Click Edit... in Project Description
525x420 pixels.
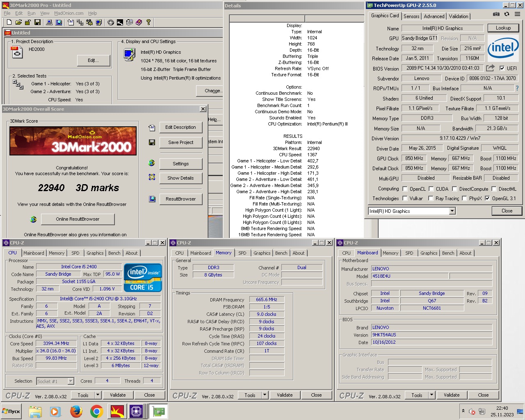(93, 60)
